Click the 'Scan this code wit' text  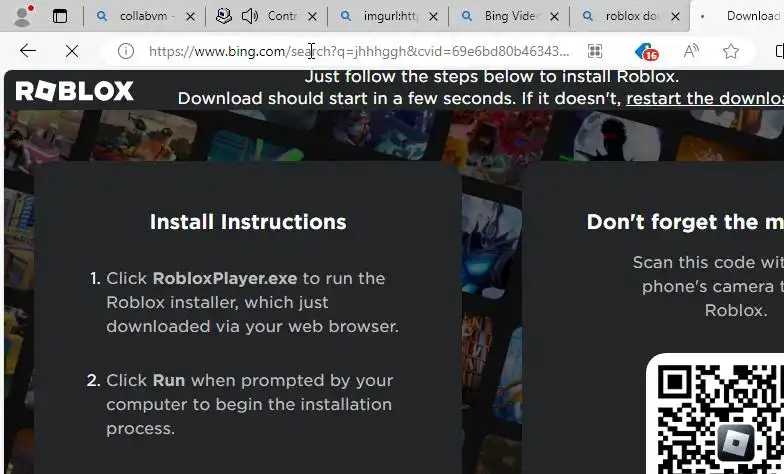[708, 262]
